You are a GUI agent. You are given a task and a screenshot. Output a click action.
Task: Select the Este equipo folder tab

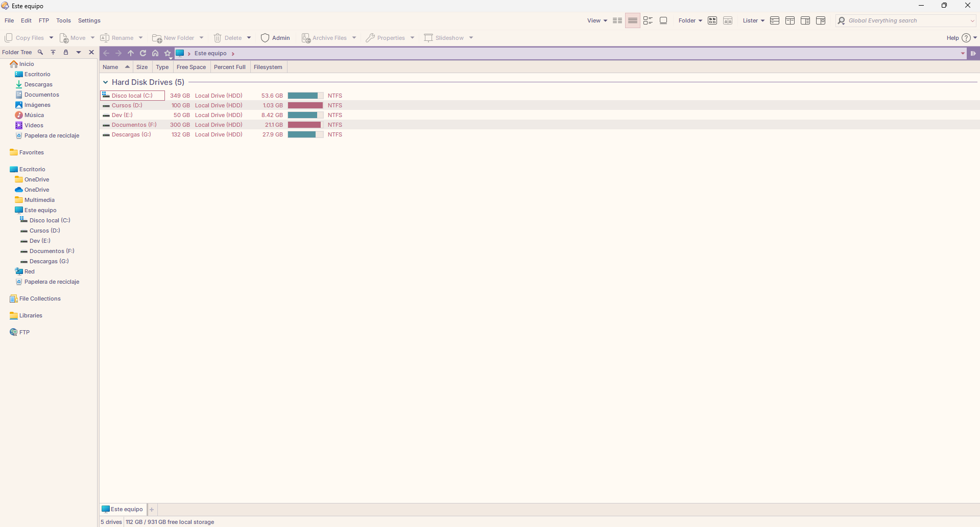point(123,509)
